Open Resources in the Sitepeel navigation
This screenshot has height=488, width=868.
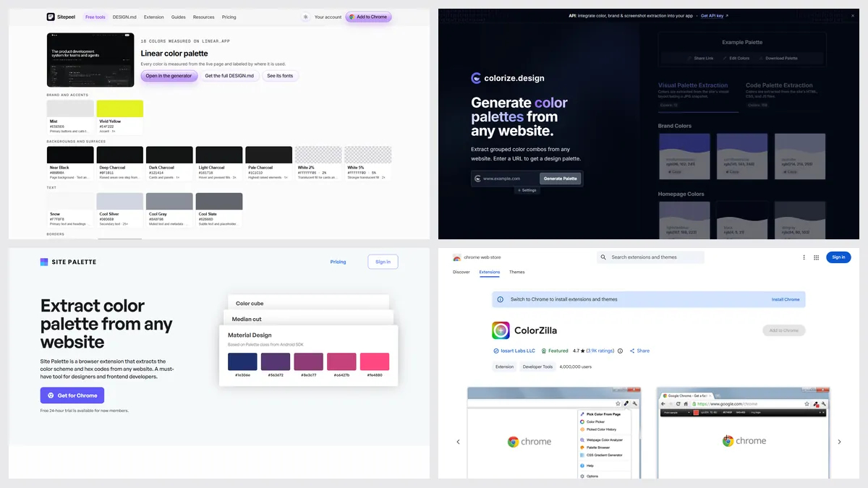click(x=204, y=17)
